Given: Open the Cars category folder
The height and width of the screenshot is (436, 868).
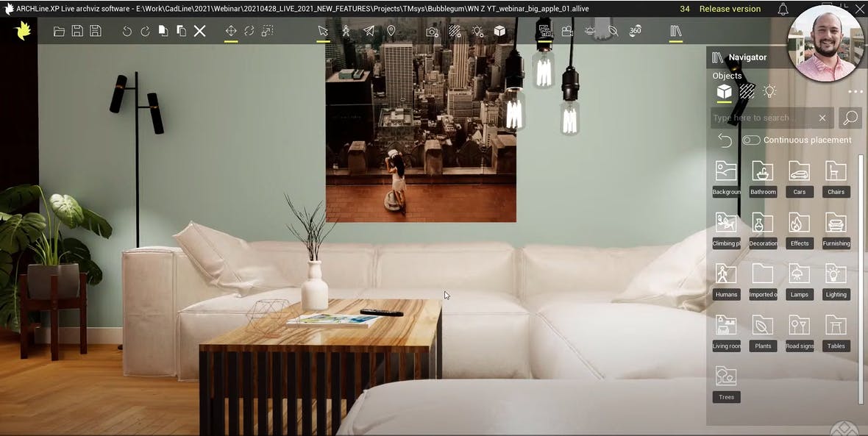Looking at the screenshot, I should click(x=800, y=178).
